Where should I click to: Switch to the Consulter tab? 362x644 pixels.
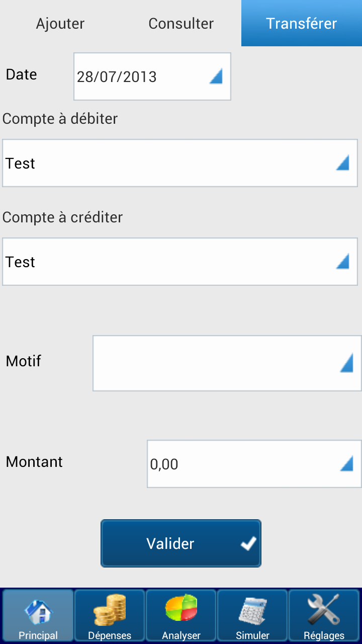tap(181, 23)
